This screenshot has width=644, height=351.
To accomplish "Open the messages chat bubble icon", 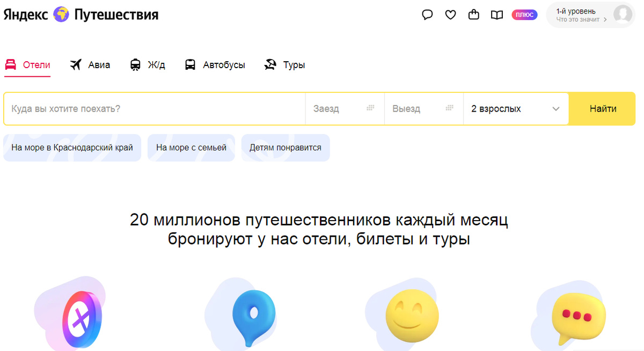I will pos(427,15).
